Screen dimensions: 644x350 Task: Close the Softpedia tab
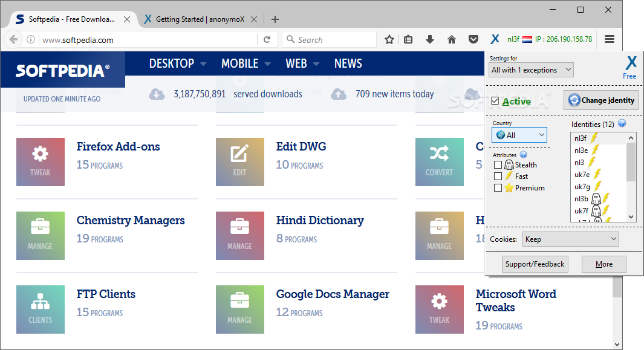tap(128, 19)
